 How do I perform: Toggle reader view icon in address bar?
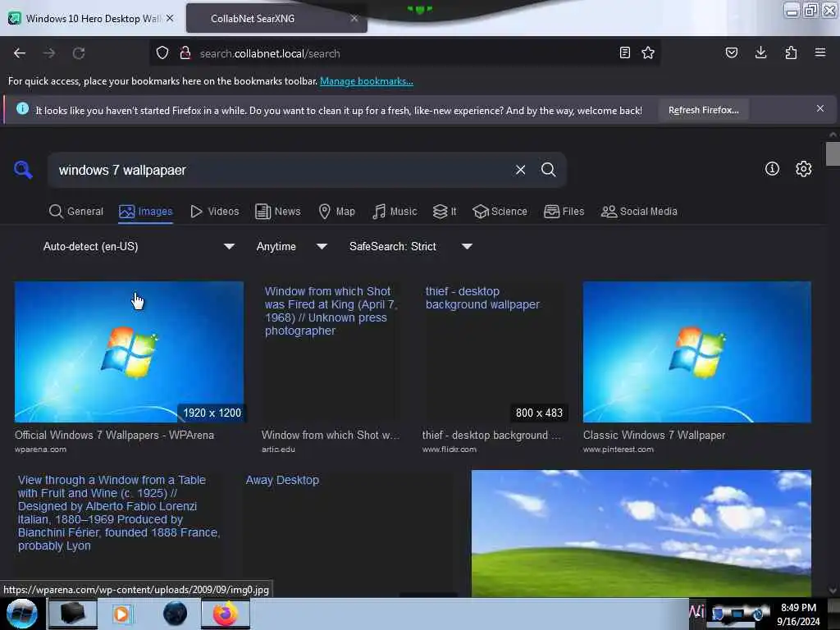[x=624, y=52]
